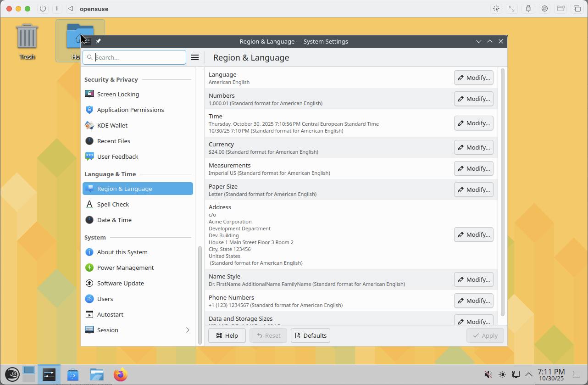The height and width of the screenshot is (385, 588).
Task: Show hidden system tray icons
Action: tap(529, 374)
